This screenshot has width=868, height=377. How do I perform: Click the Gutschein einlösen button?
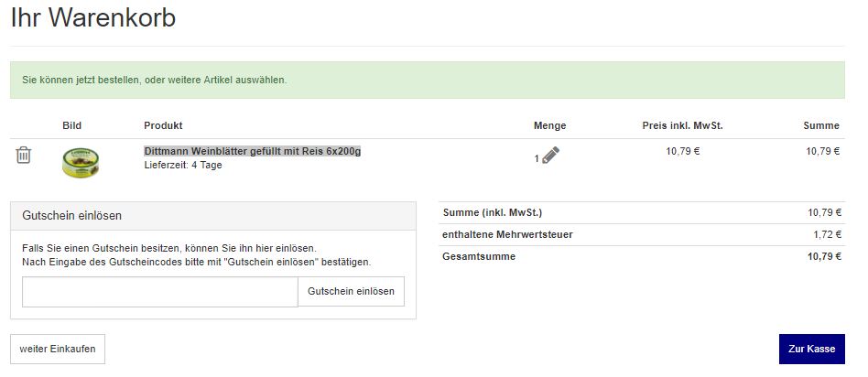[351, 291]
